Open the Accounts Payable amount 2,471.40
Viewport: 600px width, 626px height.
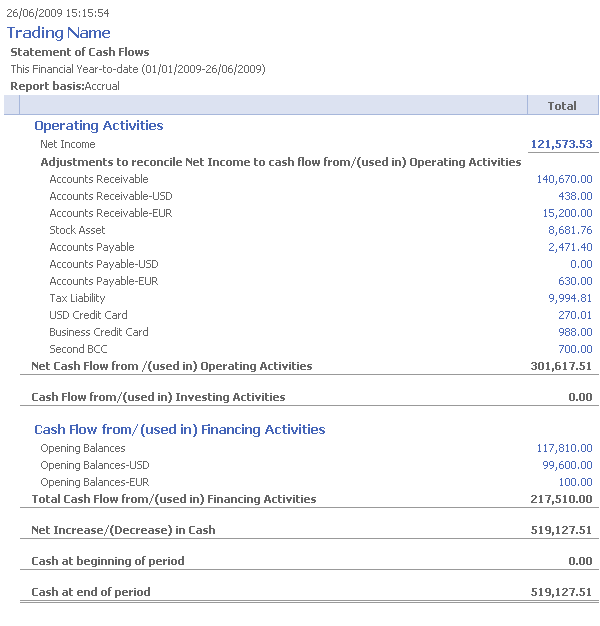[570, 247]
